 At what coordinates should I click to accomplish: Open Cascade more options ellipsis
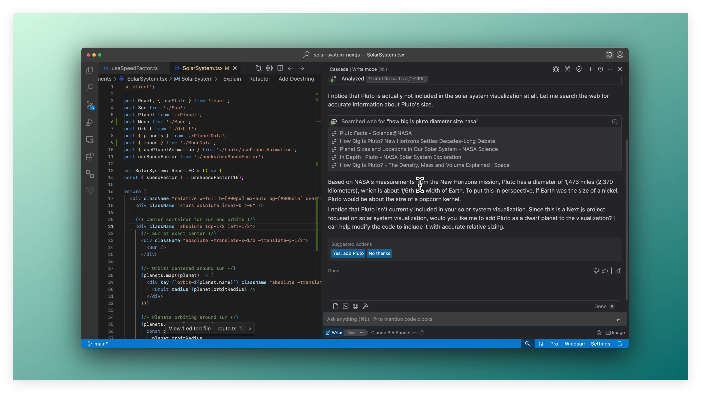point(610,69)
